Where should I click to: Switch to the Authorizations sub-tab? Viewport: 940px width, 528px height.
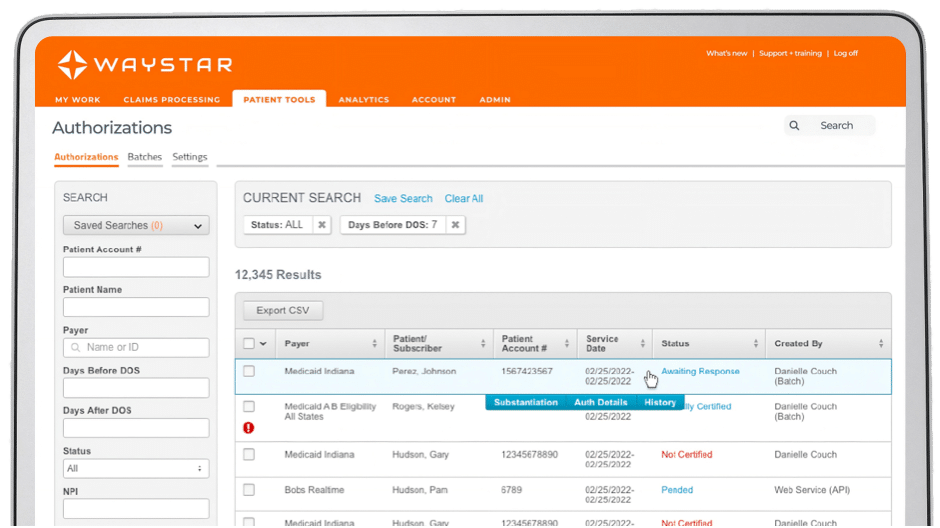tap(86, 157)
